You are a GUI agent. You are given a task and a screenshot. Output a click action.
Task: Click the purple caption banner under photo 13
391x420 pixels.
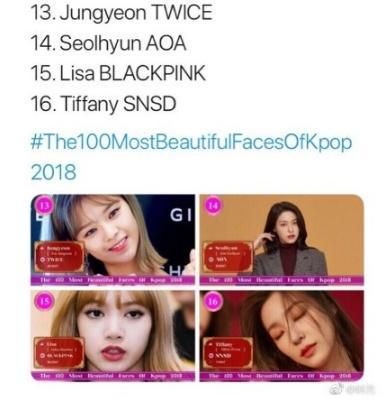pyautogui.click(x=113, y=280)
